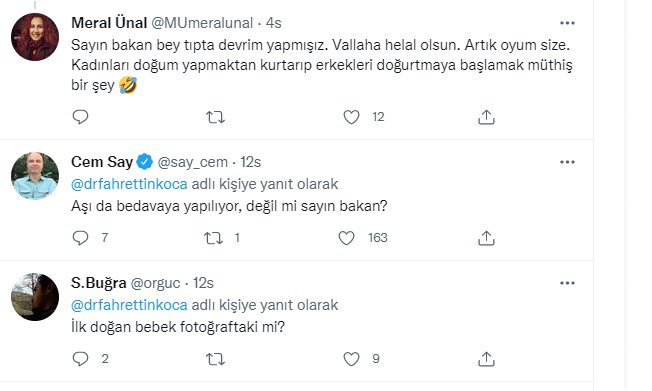Share S.Buğra's tweet
This screenshot has width=652, height=391.
point(486,359)
